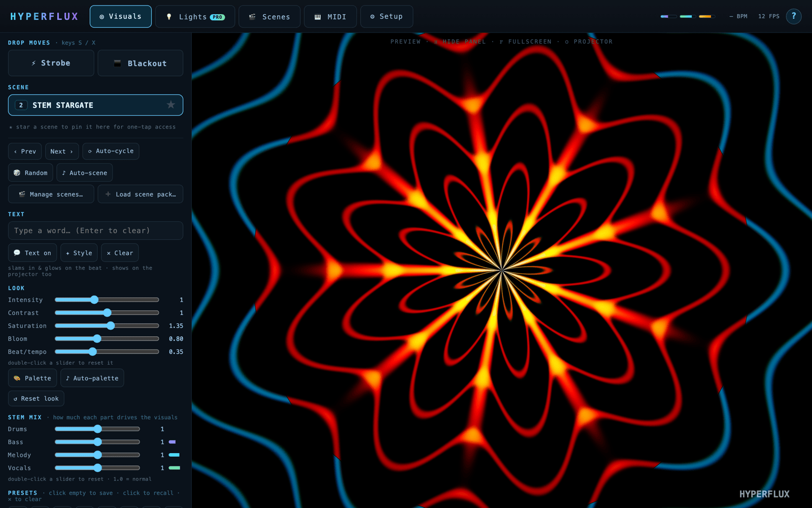The width and height of the screenshot is (812, 508).
Task: Toggle Auto-palette
Action: [92, 378]
